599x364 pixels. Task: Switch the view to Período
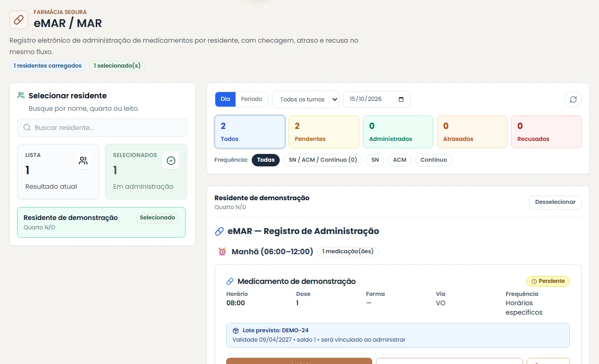[x=251, y=99]
